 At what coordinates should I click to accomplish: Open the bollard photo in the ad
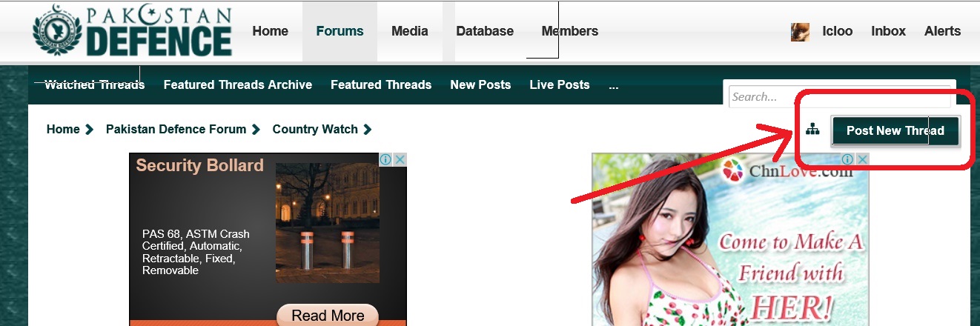pyautogui.click(x=328, y=223)
